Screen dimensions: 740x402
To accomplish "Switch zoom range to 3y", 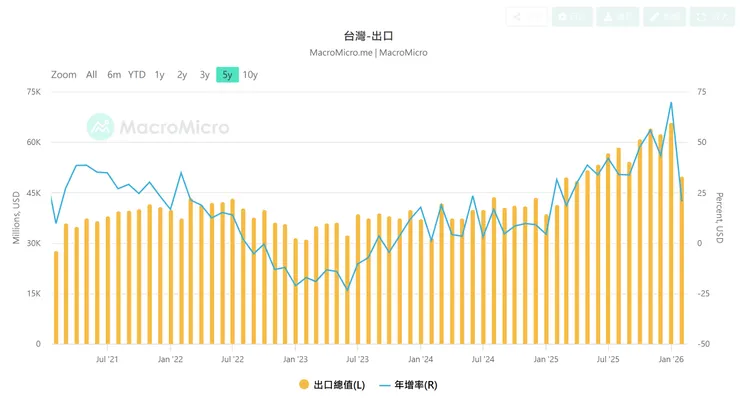I will point(204,75).
